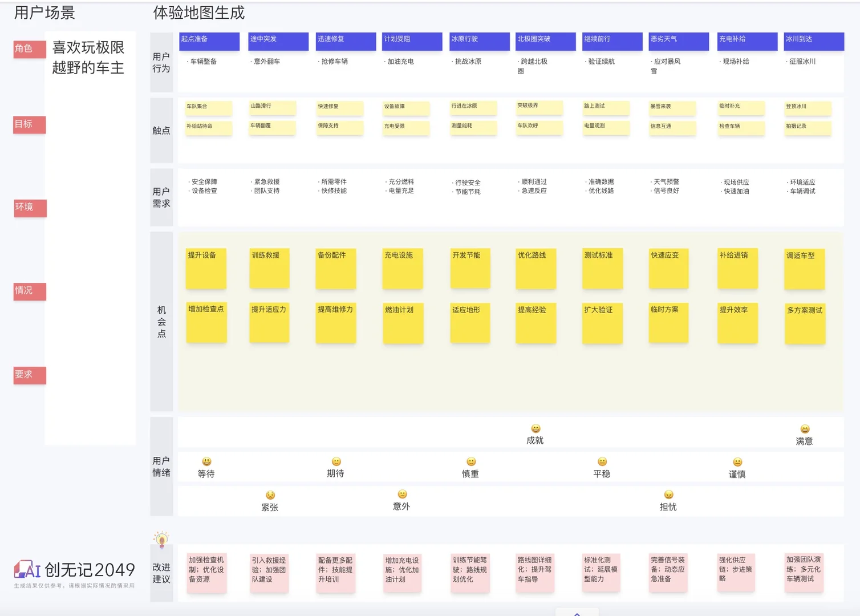Select the pink 完善信号装备 improvement note
860x616 pixels.
(668, 573)
